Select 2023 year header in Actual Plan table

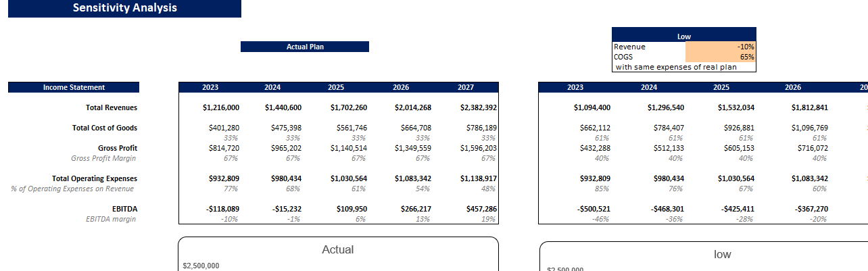tap(210, 87)
